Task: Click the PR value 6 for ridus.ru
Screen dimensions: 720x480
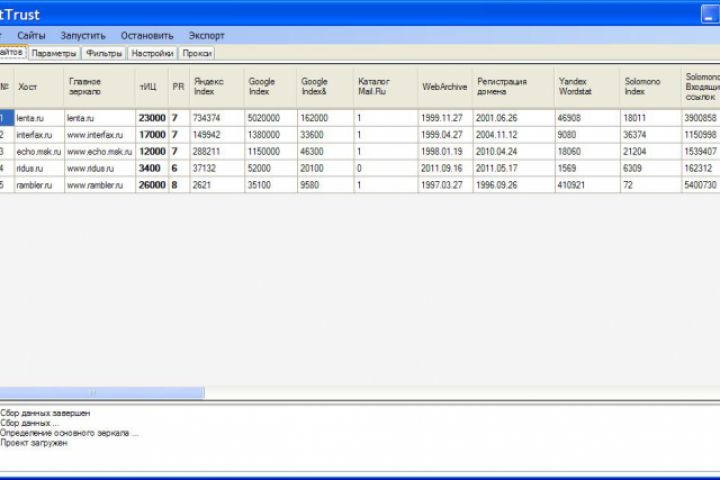Action: 179,168
